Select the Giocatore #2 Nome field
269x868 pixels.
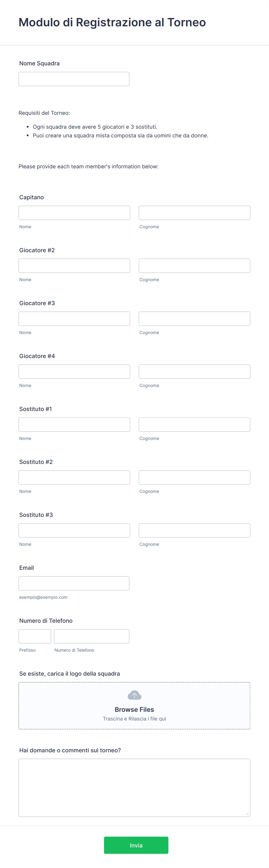tap(74, 265)
